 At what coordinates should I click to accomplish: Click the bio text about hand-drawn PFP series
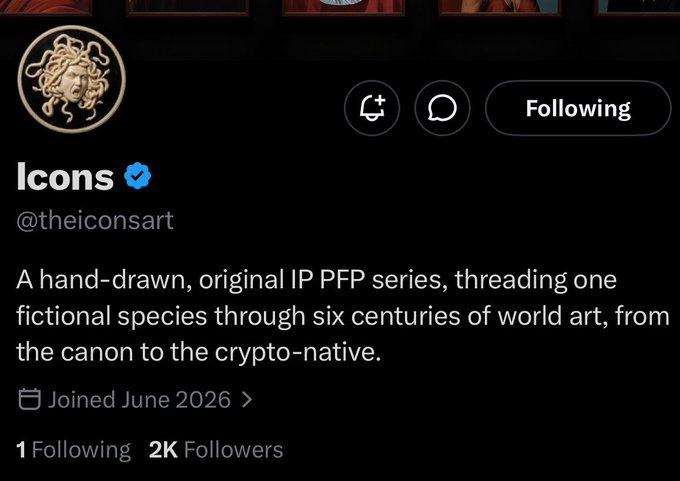pyautogui.click(x=343, y=315)
